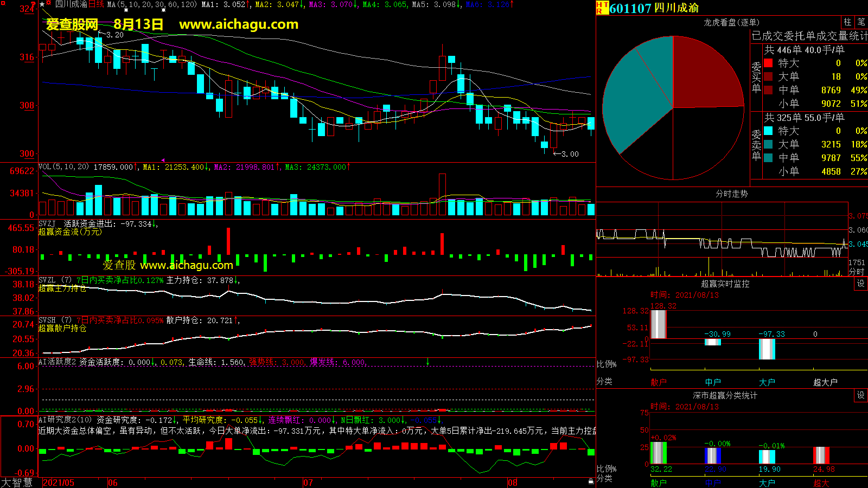Click the yellow HTR badge beside 601107
Image resolution: width=868 pixels, height=488 pixels.
point(602,8)
